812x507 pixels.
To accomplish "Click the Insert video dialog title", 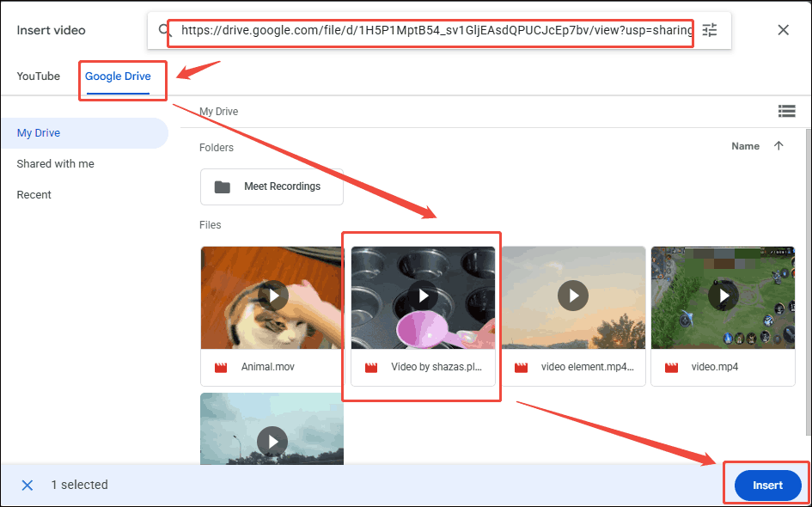I will (x=52, y=30).
